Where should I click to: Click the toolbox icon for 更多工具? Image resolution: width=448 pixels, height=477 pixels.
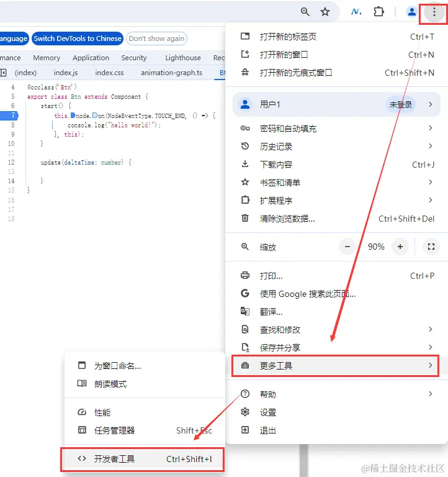pyautogui.click(x=245, y=365)
